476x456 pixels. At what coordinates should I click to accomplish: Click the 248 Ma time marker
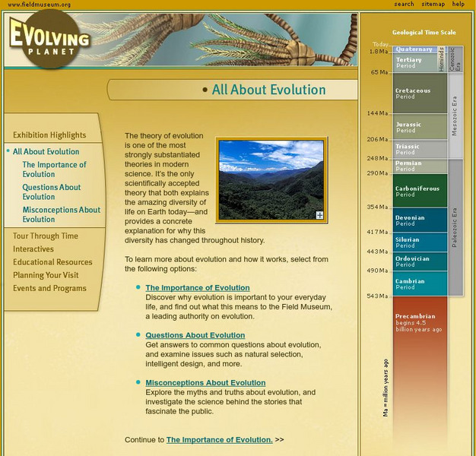coord(377,158)
